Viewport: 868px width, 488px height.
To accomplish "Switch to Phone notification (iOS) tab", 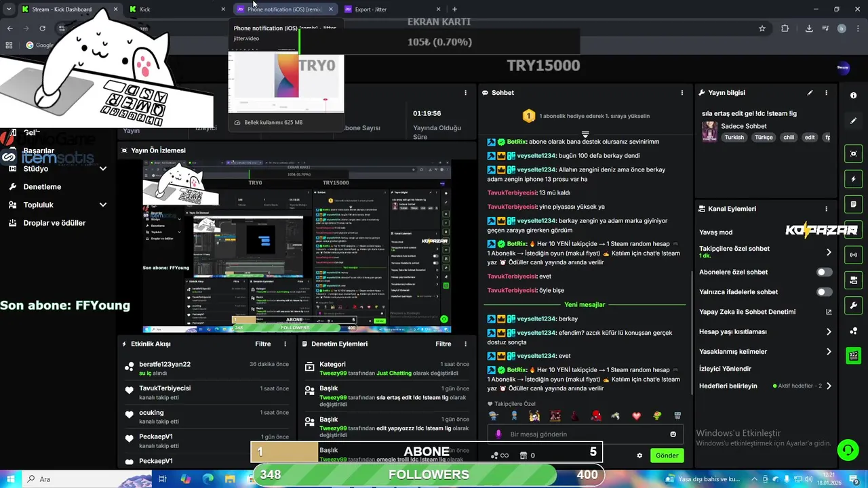I will coord(285,9).
